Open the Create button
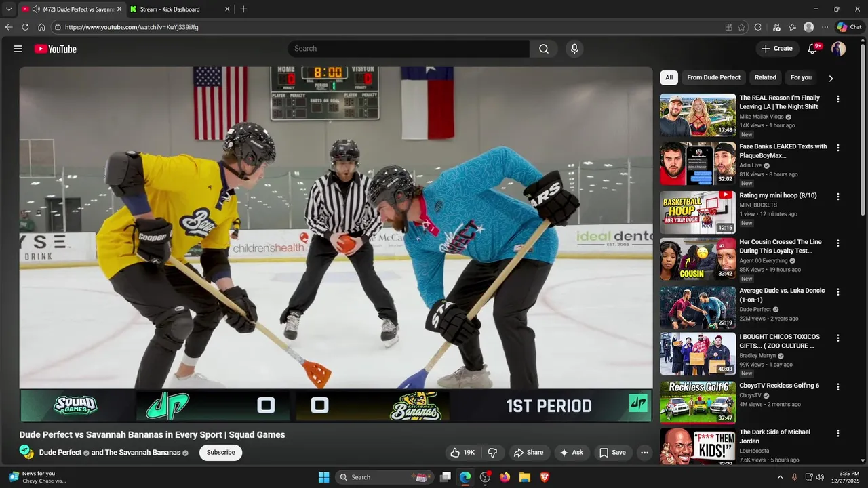This screenshot has width=868, height=488. tap(776, 49)
